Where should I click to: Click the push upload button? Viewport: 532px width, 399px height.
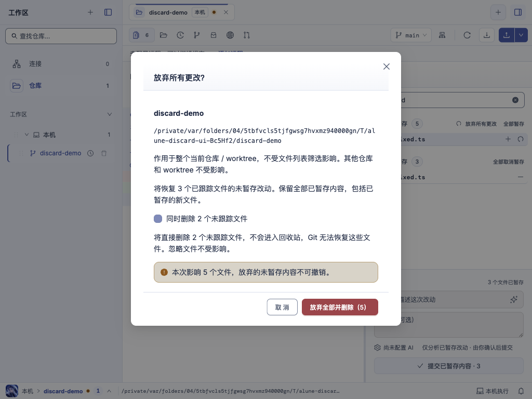(507, 35)
